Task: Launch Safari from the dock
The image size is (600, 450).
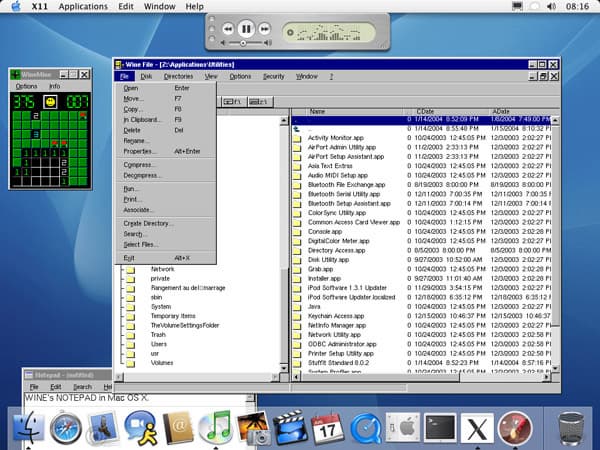Action: pyautogui.click(x=67, y=429)
